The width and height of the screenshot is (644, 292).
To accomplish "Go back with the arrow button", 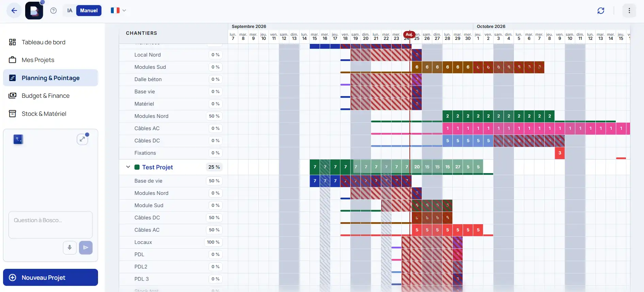I will (14, 11).
